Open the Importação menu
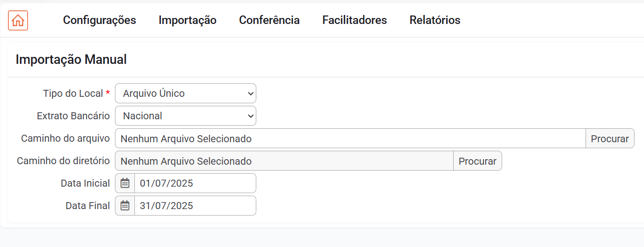The width and height of the screenshot is (644, 247). click(187, 20)
